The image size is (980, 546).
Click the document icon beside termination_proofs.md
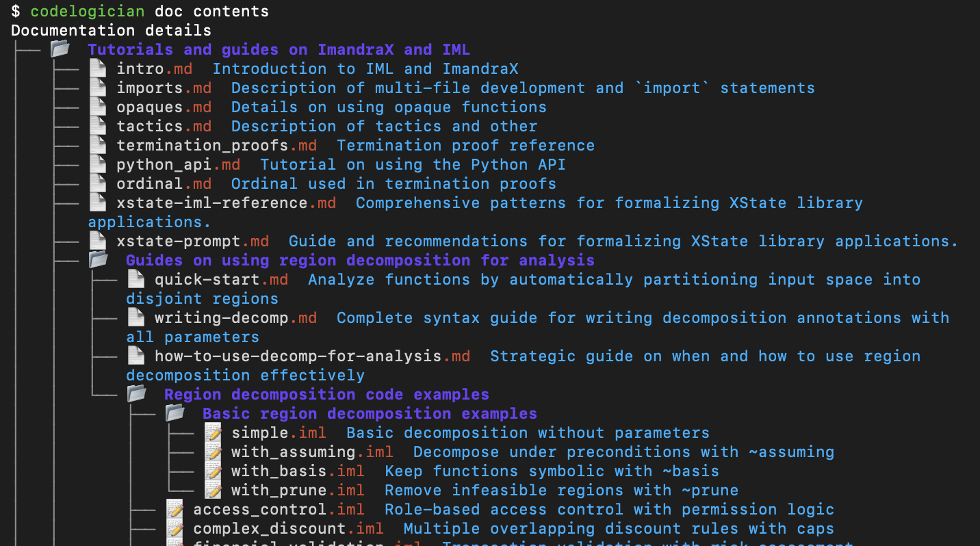97,144
